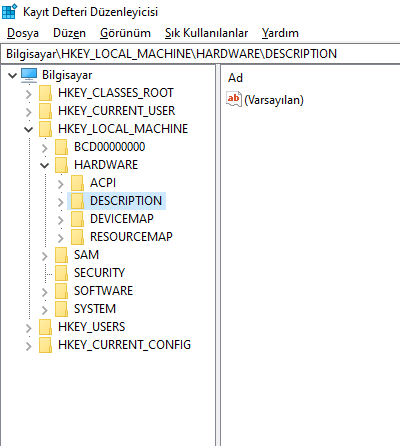This screenshot has width=400, height=446.
Task: Select the HKEY_CURRENT_CONFIG label
Action: [124, 345]
